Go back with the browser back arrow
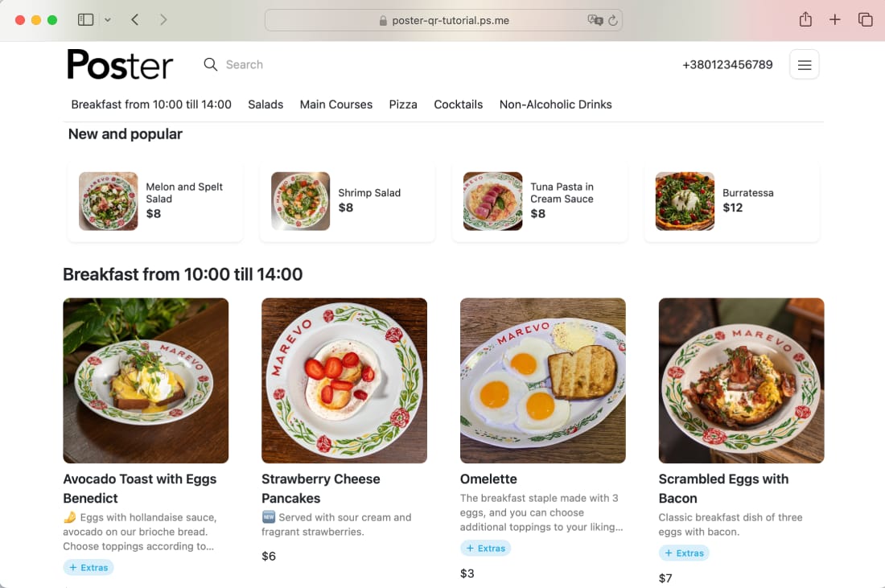This screenshot has height=588, width=885. pos(135,20)
